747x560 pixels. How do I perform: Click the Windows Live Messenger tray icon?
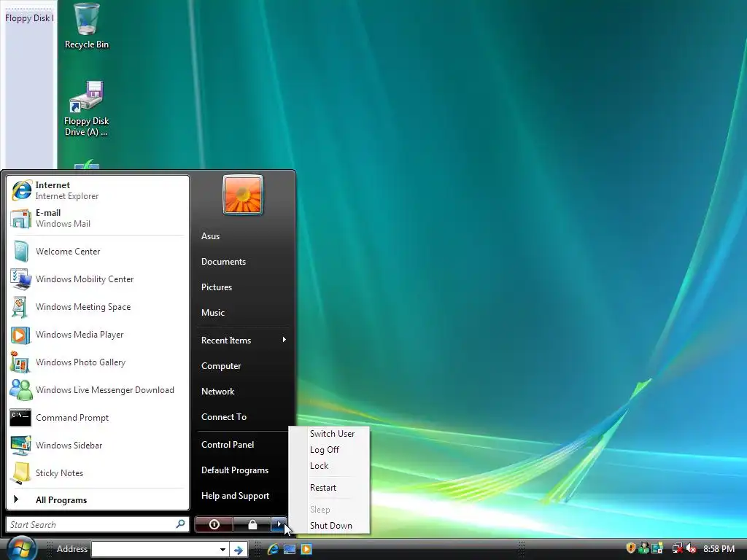tap(644, 548)
